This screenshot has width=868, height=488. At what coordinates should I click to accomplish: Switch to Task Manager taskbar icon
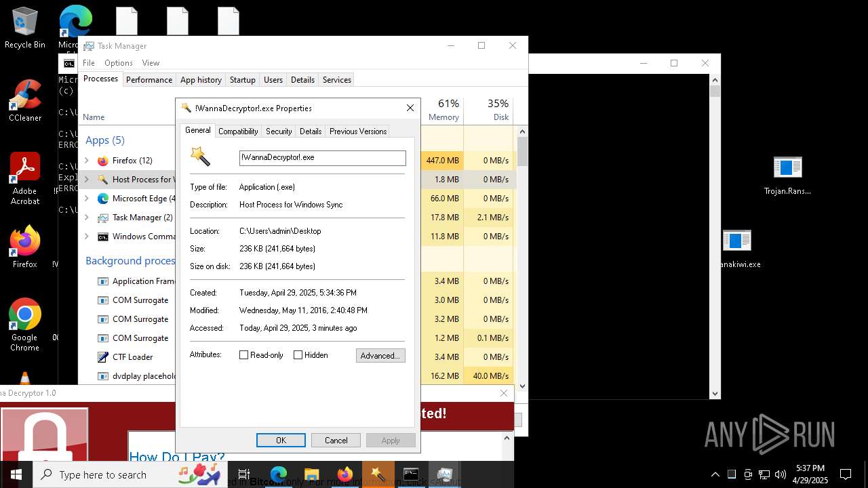(444, 474)
